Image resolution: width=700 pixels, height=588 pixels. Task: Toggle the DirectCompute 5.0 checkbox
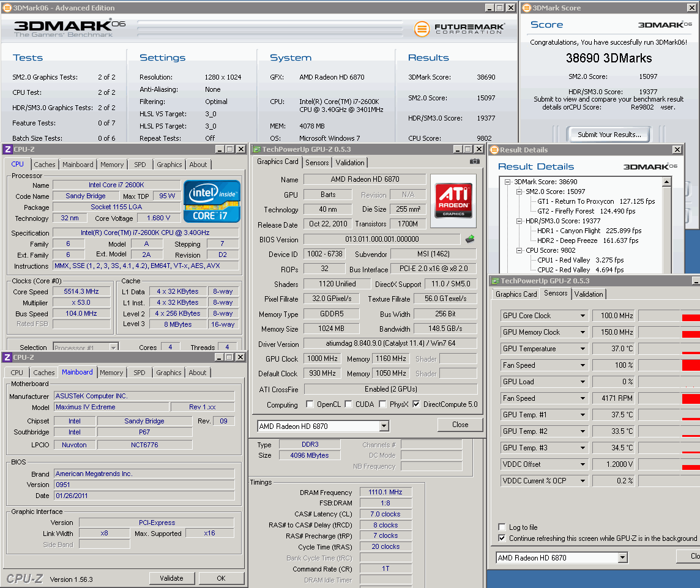click(x=417, y=404)
